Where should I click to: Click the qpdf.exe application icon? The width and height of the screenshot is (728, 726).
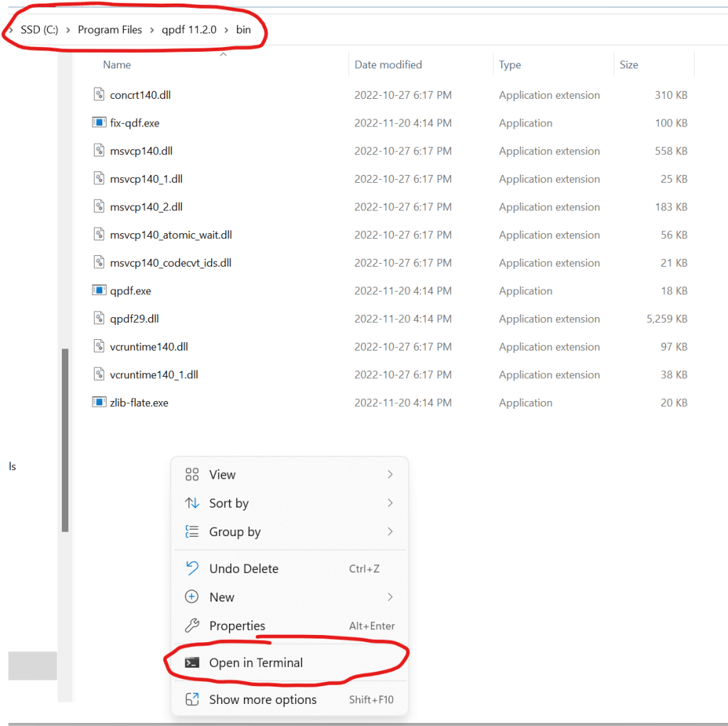pos(99,290)
